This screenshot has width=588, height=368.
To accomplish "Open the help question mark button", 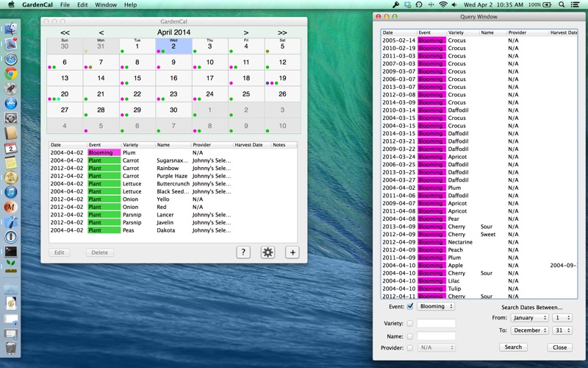I will [243, 252].
